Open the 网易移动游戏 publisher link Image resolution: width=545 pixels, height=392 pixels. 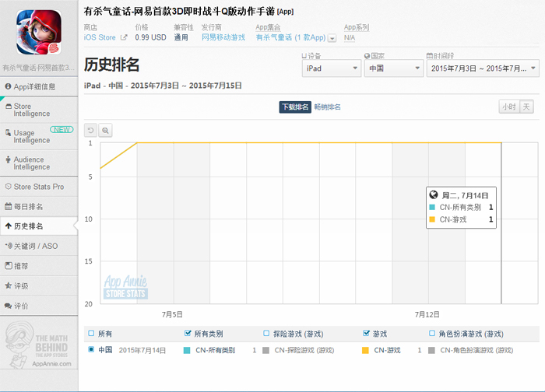(223, 37)
